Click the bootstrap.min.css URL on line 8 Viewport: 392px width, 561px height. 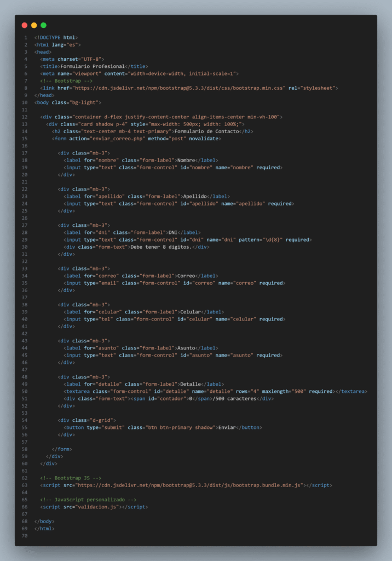pos(179,88)
